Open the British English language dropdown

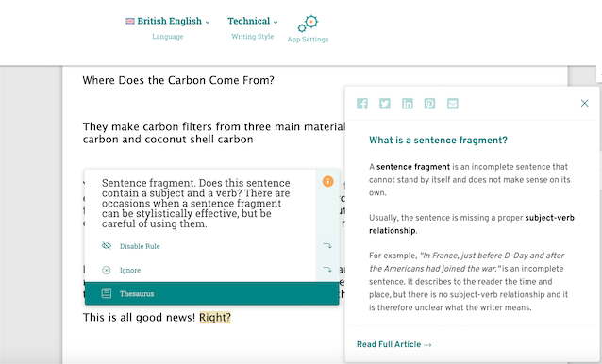[x=168, y=21]
